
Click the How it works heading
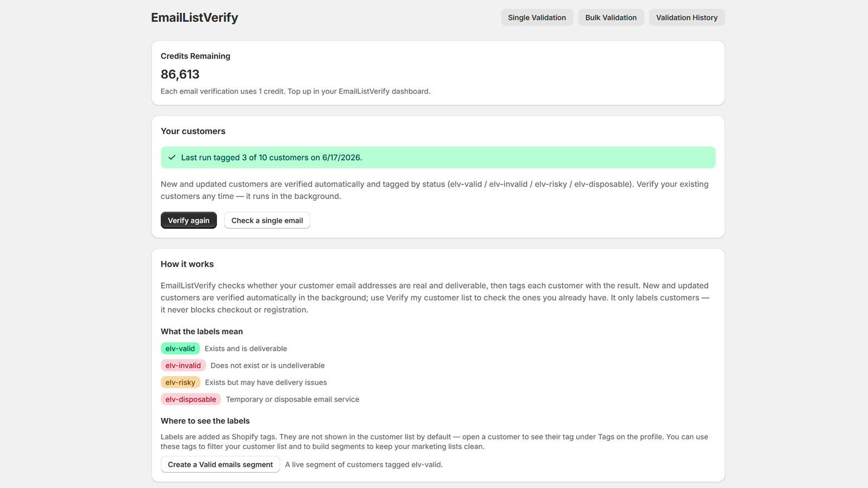click(x=187, y=264)
